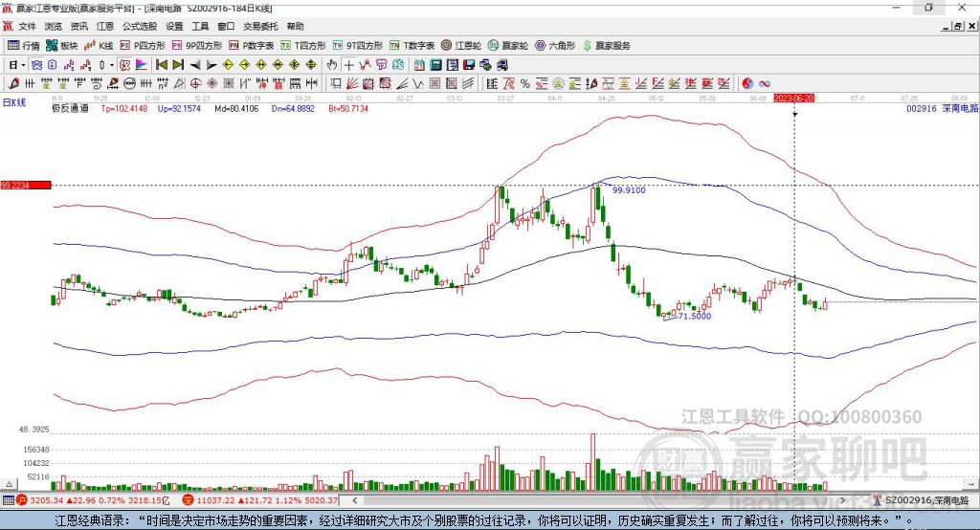Click highlighted date marker 2023-06-20
Viewport: 980px width, 530px height.
(793, 99)
